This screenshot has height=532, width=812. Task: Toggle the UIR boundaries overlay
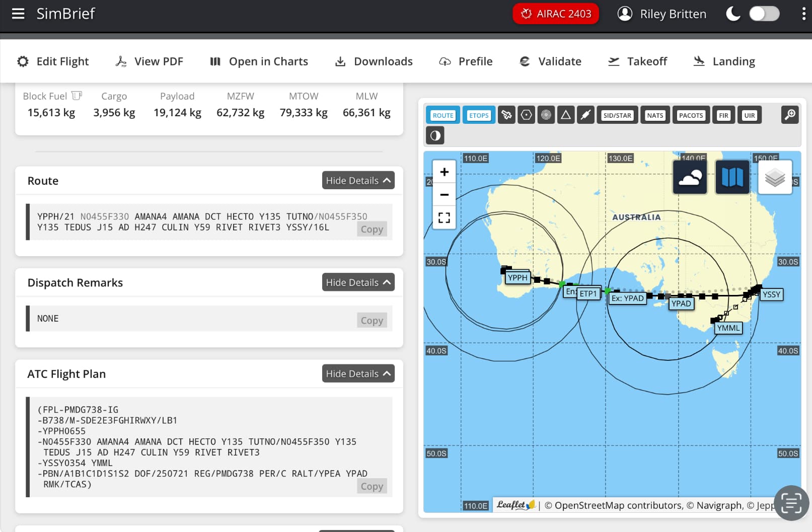(750, 115)
